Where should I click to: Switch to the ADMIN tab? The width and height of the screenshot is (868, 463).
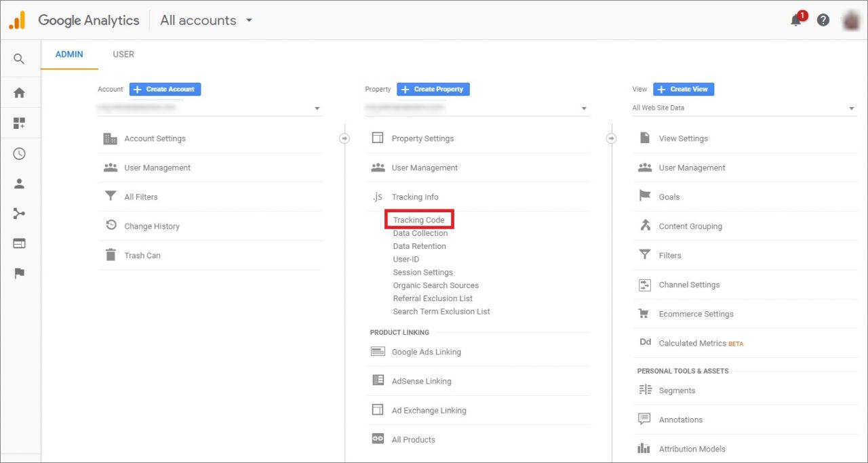click(69, 54)
